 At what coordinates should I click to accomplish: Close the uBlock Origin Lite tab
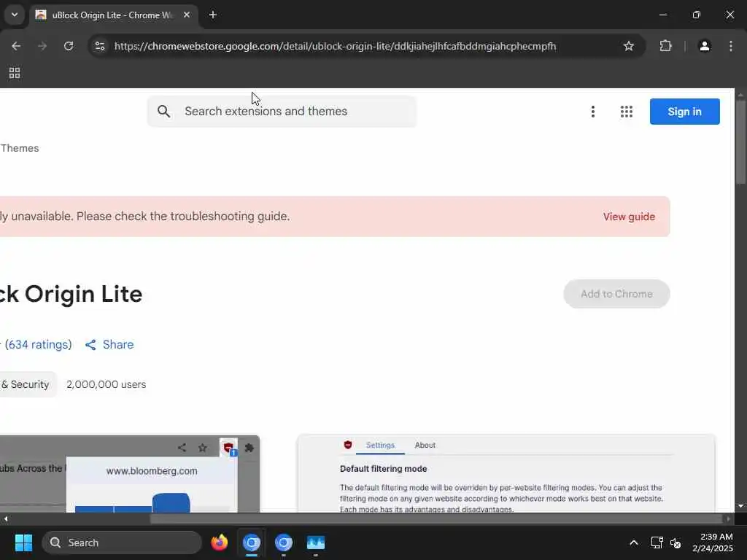tap(187, 15)
